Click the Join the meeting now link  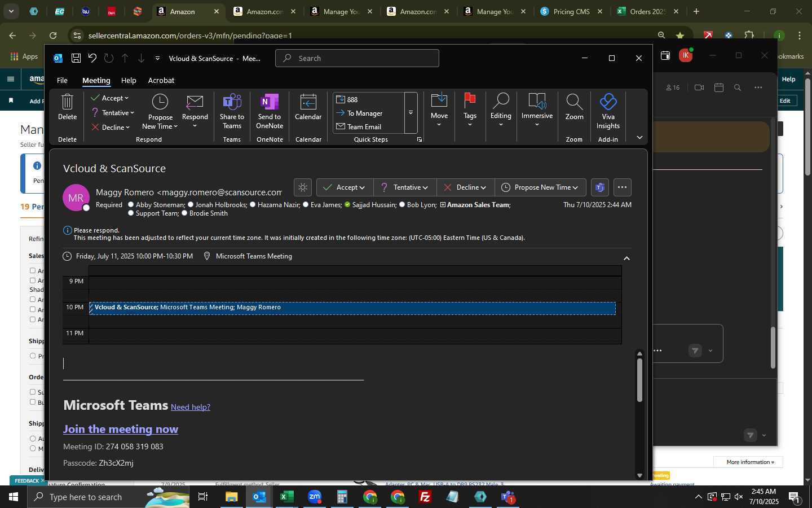(x=121, y=429)
